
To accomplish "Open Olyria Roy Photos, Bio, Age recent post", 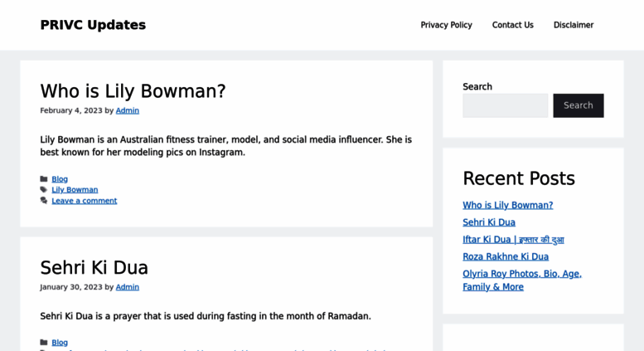I will [x=522, y=280].
